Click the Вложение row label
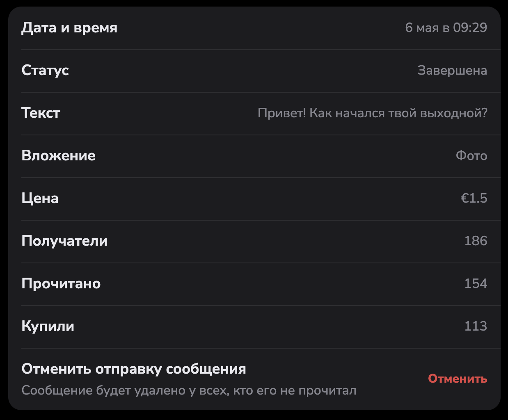 (58, 155)
